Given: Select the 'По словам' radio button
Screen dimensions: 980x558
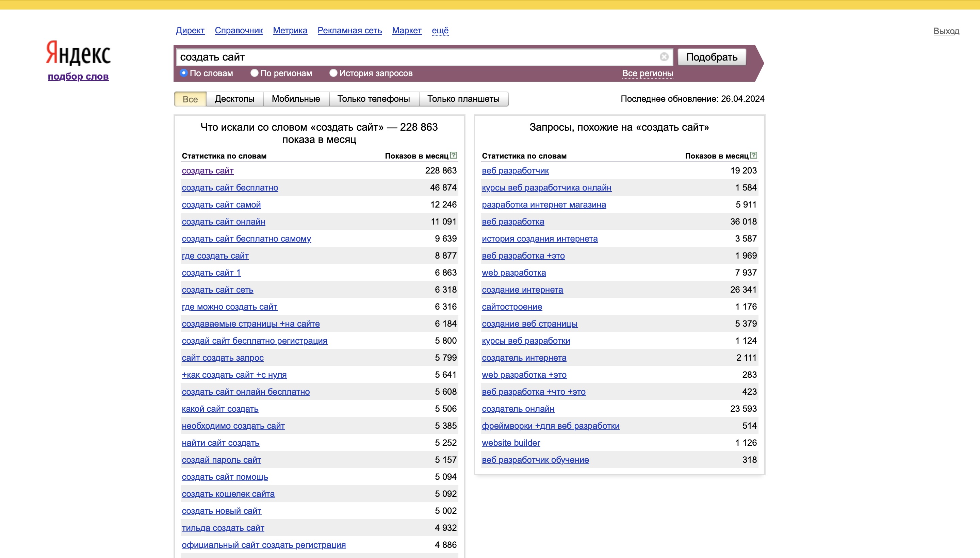Looking at the screenshot, I should click(184, 73).
